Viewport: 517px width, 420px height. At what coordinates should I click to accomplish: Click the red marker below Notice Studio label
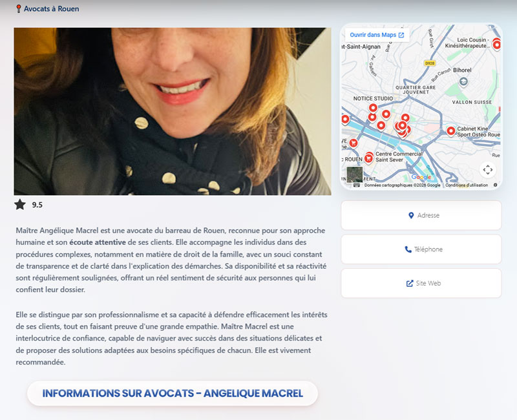pos(373,108)
